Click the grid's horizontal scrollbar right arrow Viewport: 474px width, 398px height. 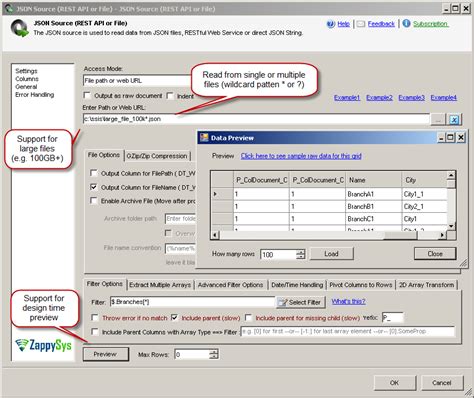coord(442,235)
